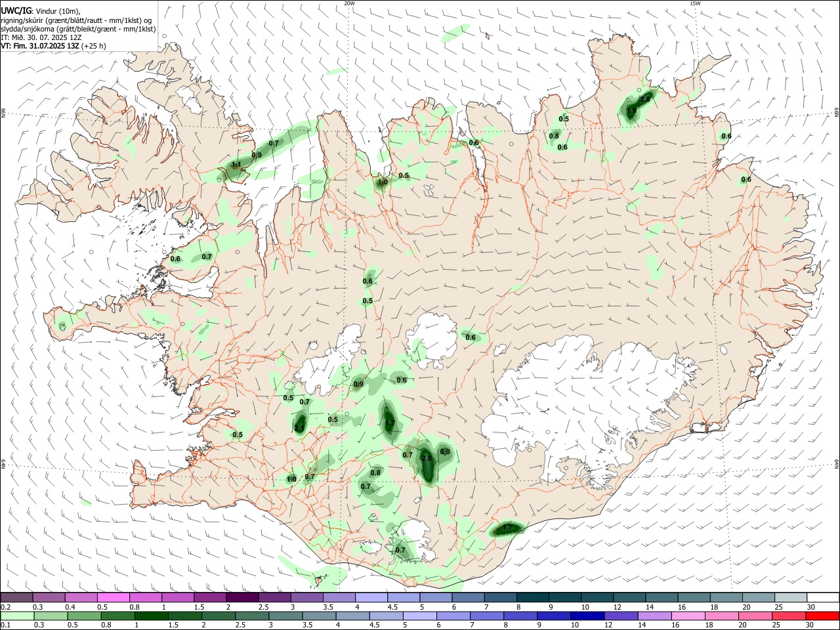The height and width of the screenshot is (630, 840).
Task: Select the 20 pink swatch in rain legend
Action: 755,616
